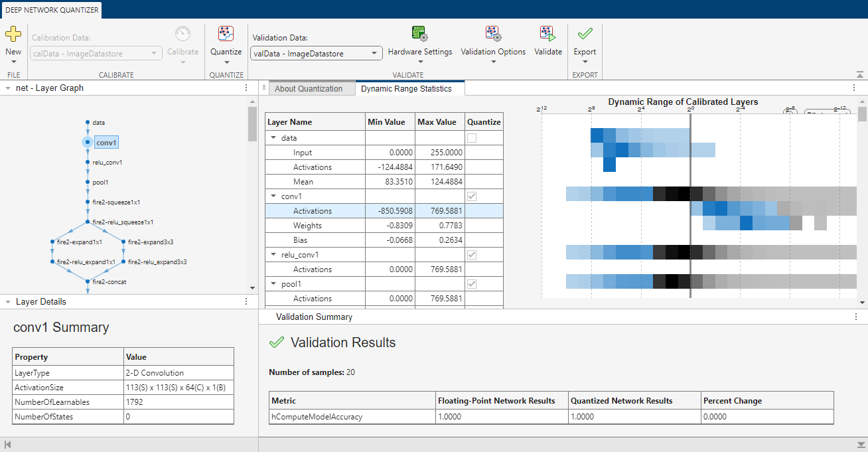
Task: Toggle the Quantize checkbox for conv1
Action: pos(472,196)
